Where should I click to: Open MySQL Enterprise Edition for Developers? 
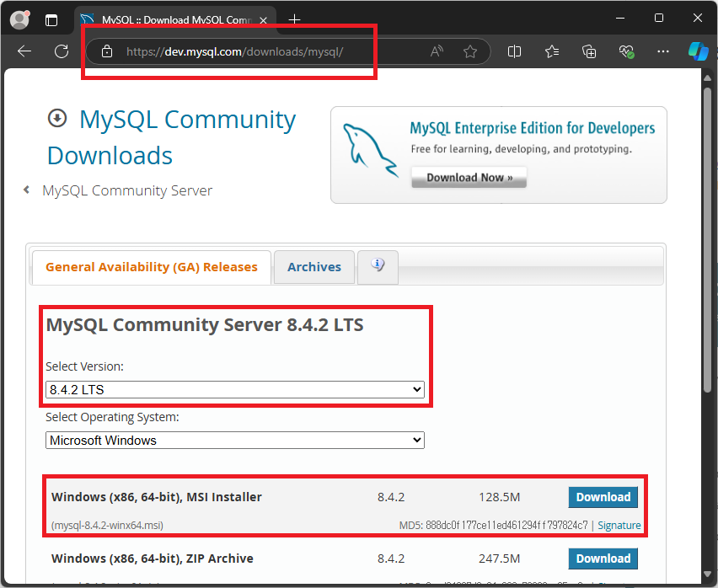532,128
